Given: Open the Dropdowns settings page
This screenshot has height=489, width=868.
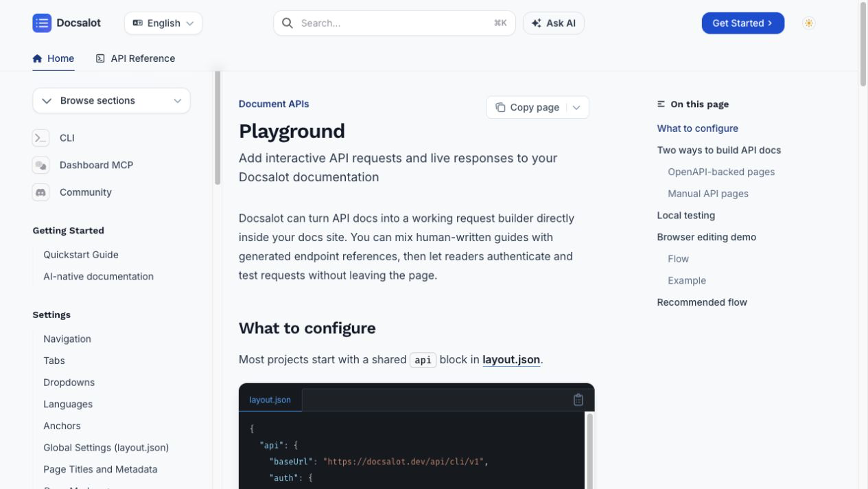Looking at the screenshot, I should coord(69,382).
